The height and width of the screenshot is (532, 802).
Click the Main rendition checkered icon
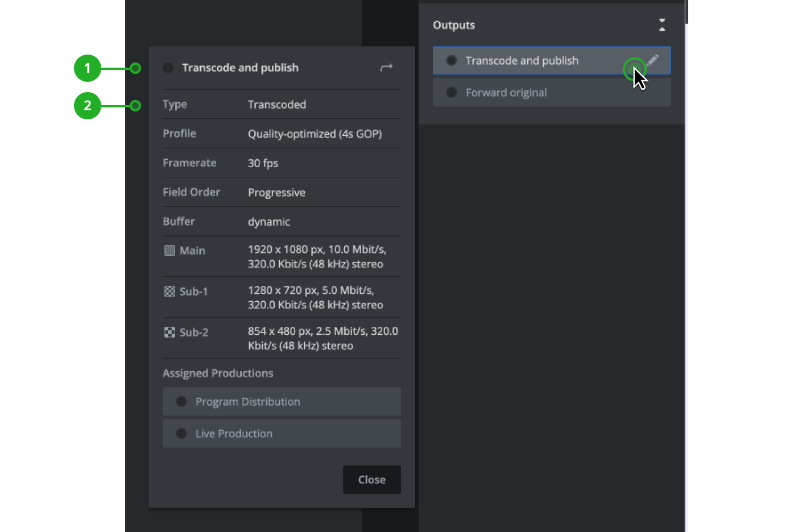(x=170, y=251)
